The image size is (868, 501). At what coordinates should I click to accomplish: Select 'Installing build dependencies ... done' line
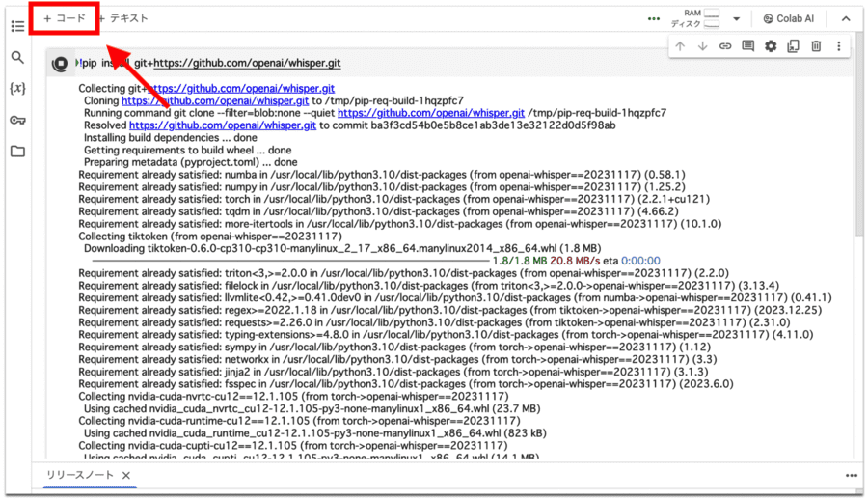(x=171, y=137)
